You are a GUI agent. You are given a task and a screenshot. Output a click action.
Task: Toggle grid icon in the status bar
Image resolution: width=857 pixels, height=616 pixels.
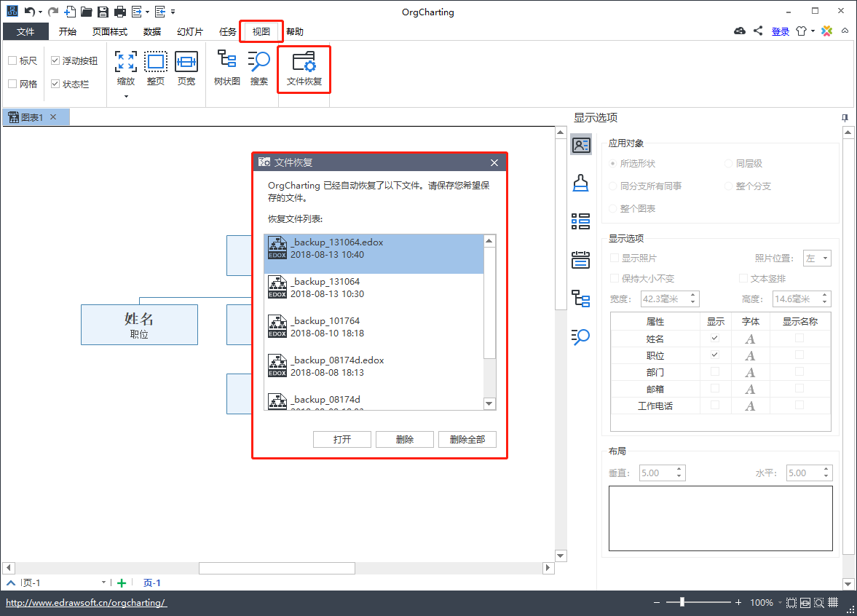click(833, 602)
